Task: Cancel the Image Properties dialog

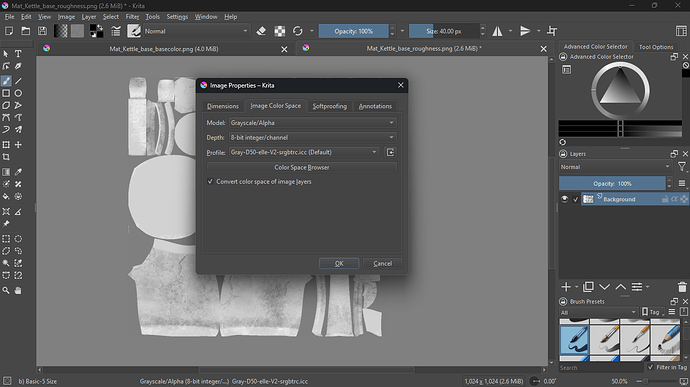Action: click(x=382, y=263)
